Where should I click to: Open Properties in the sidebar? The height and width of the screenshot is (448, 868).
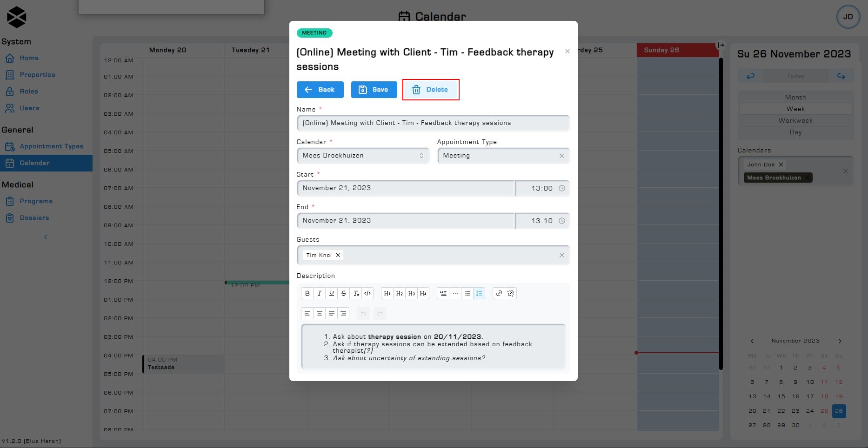[37, 75]
